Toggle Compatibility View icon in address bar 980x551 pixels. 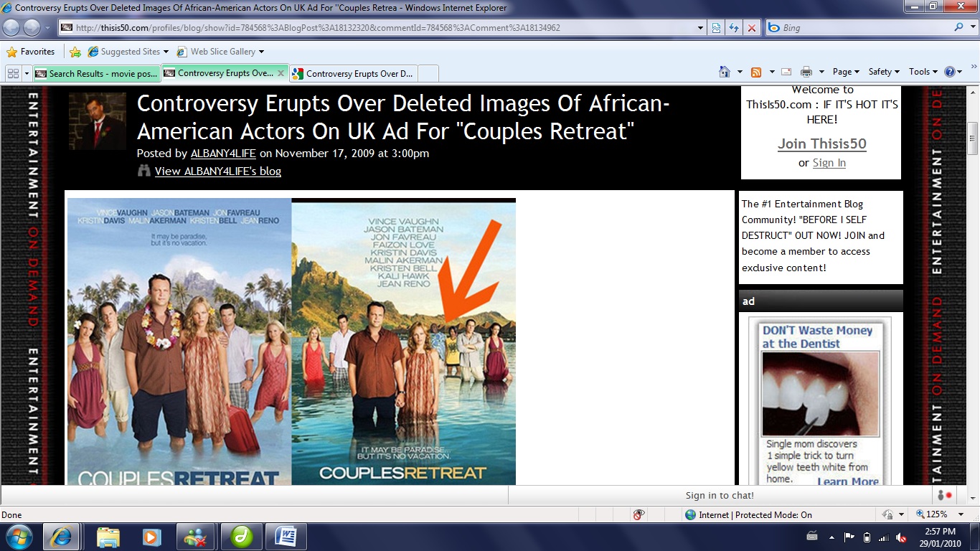tap(716, 28)
